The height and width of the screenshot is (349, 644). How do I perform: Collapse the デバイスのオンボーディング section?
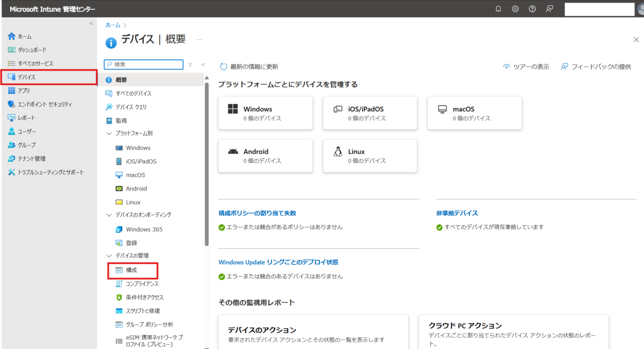point(109,214)
